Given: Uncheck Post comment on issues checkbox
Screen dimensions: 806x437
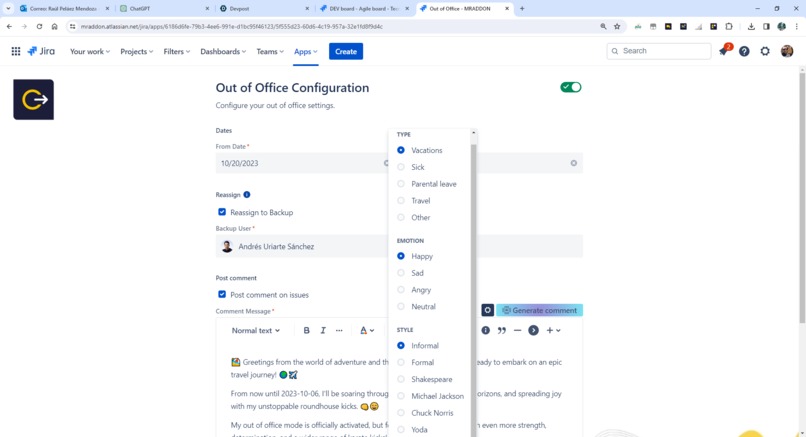Looking at the screenshot, I should (222, 295).
